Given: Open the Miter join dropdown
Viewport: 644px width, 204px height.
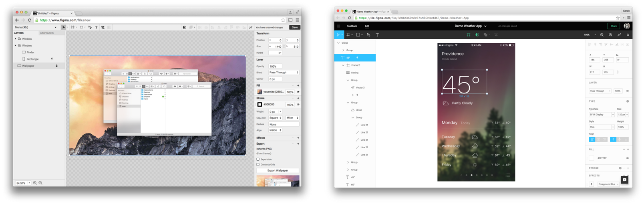Looking at the screenshot, I should [292, 118].
